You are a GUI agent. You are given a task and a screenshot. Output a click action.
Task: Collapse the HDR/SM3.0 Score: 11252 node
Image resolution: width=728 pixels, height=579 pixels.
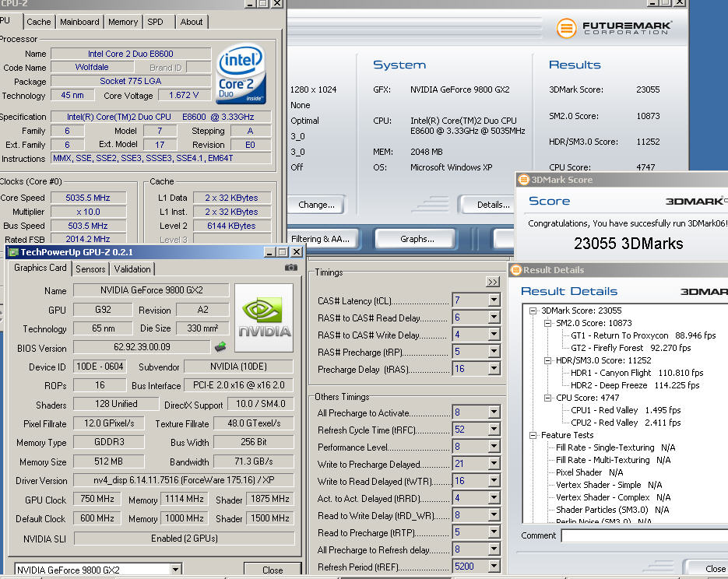tap(548, 360)
